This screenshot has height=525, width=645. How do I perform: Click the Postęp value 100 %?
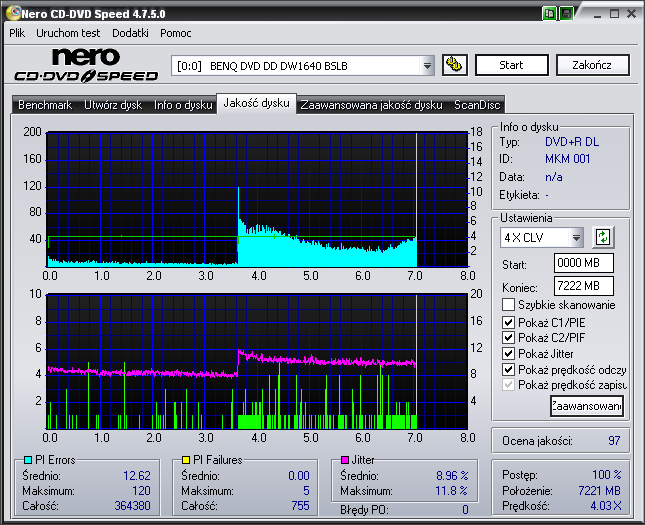pos(607,475)
